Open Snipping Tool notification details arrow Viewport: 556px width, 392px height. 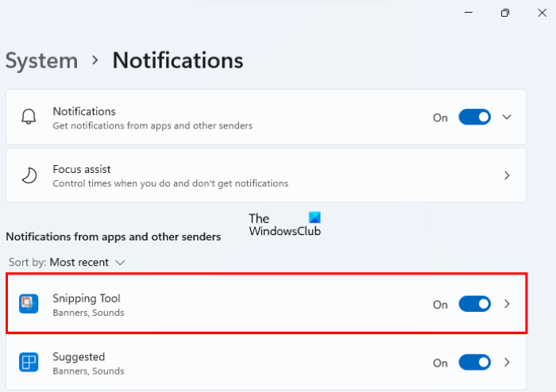[508, 304]
